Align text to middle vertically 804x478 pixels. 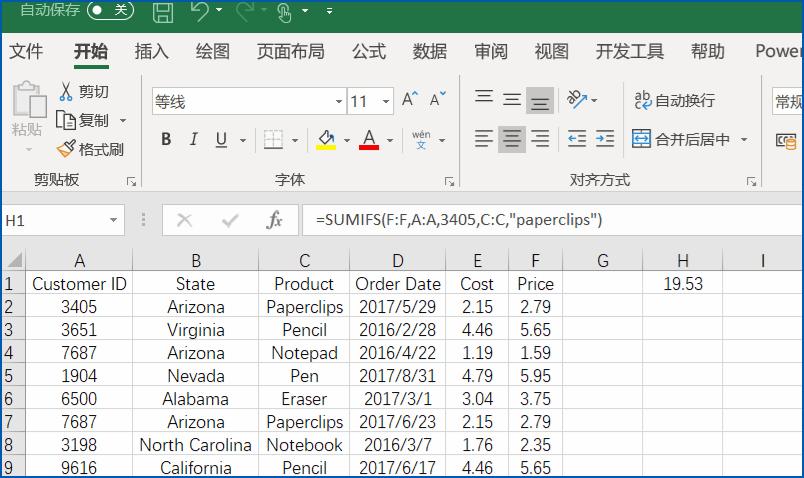pyautogui.click(x=512, y=99)
